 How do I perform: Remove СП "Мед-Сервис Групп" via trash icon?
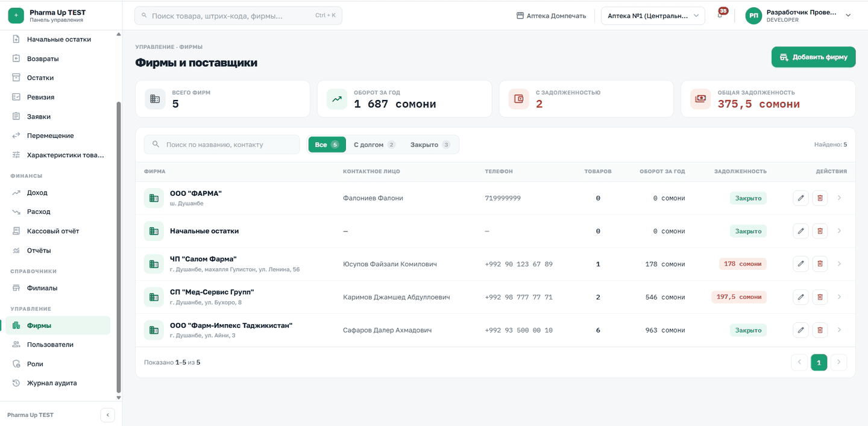pos(820,296)
